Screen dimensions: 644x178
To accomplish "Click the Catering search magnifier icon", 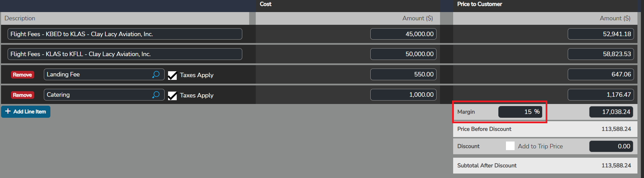I will [156, 95].
